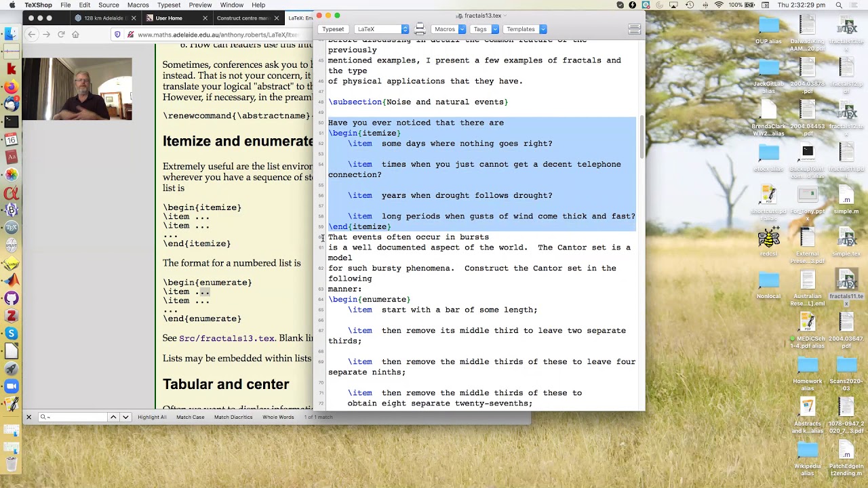Screen dimensions: 868x488
Task: Open Calendar icon showing 16 in Dock
Action: (11, 140)
